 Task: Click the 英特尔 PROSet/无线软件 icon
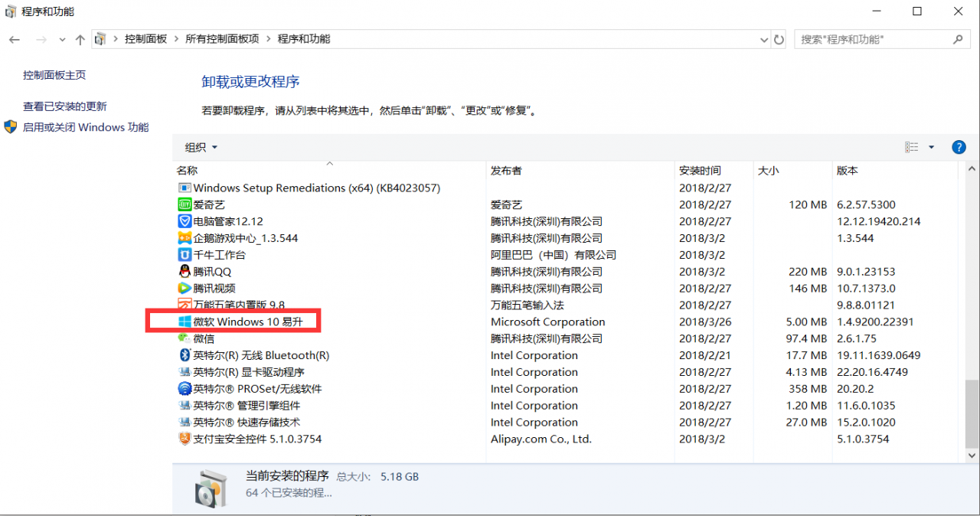(185, 389)
